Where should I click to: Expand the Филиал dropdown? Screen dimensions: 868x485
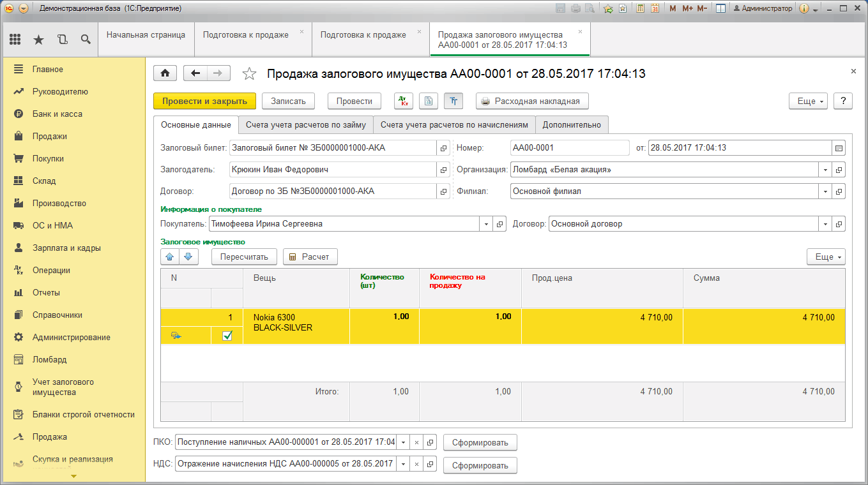tap(826, 191)
